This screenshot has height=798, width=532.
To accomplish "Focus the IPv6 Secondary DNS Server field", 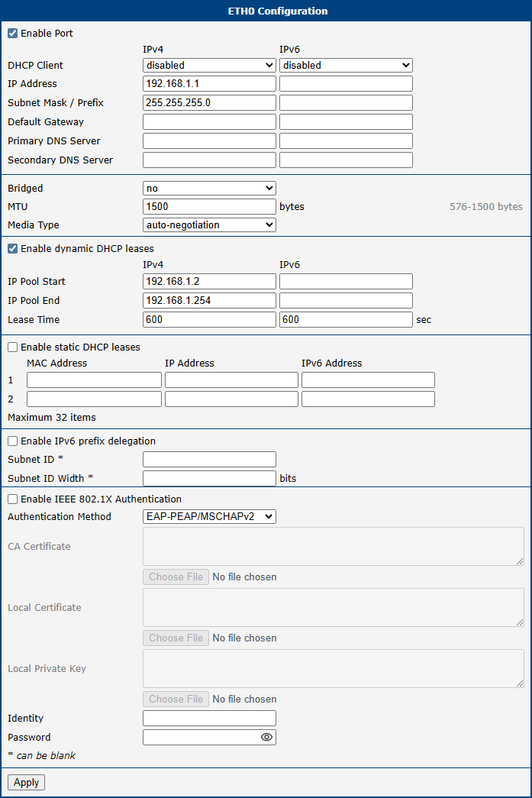I will tap(346, 160).
